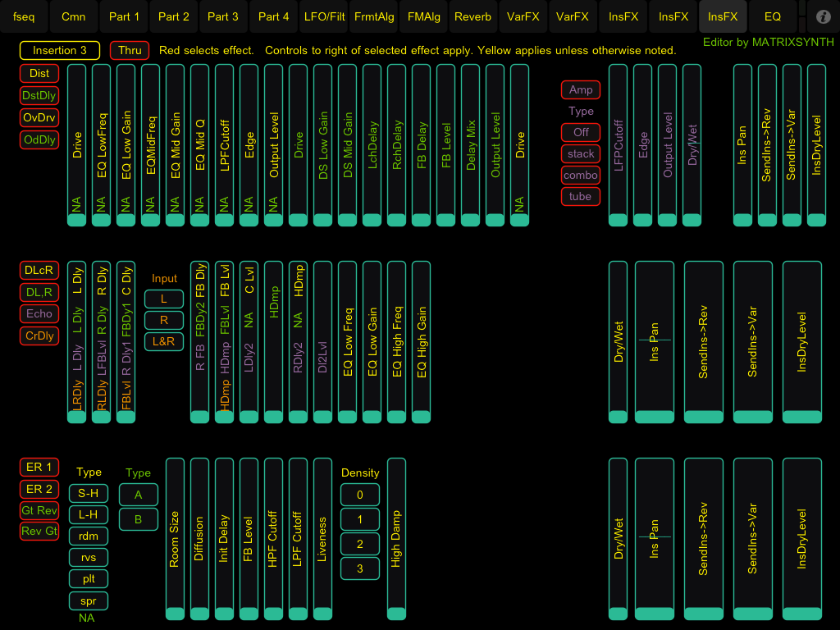Go to the fseq tab

coord(24,16)
